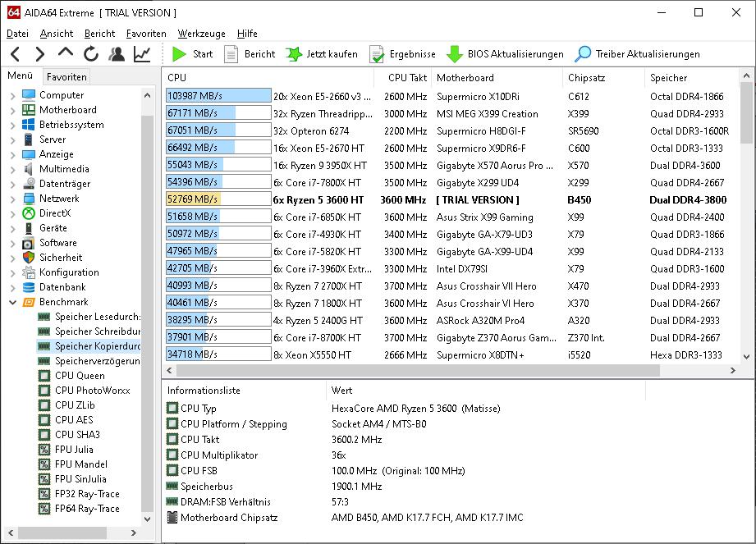Click the 34718 MB/s result bar
Viewport: 756px width, 544px height.
[x=218, y=354]
